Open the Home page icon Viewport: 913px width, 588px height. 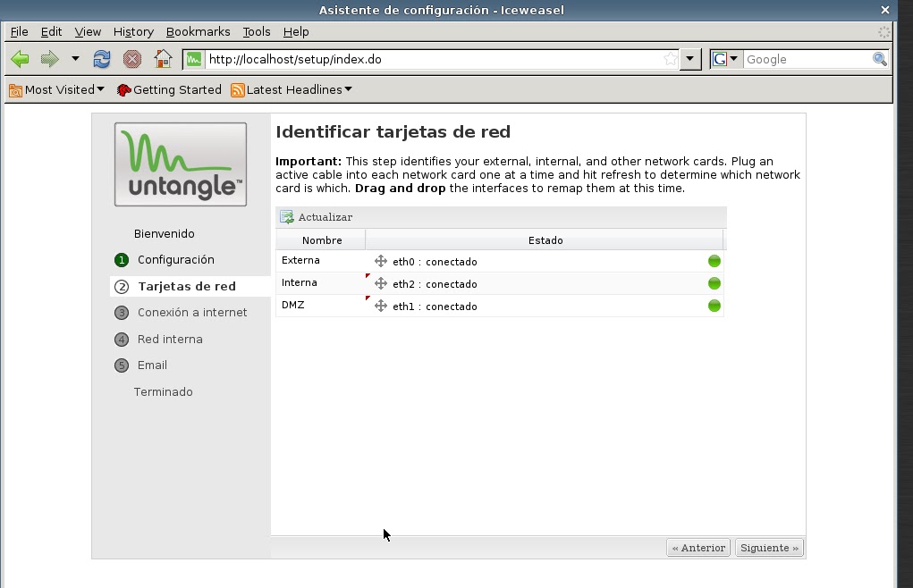click(x=164, y=59)
